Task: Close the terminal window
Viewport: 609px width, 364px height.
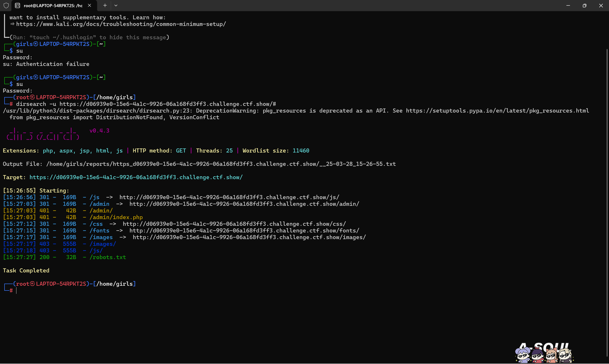Action: 601,5
